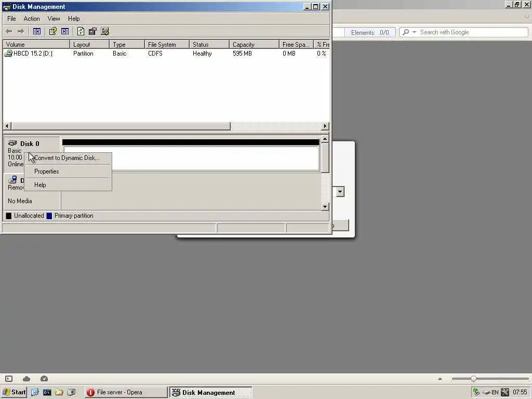532x399 pixels.
Task: Open the Action menu
Action: tap(32, 19)
